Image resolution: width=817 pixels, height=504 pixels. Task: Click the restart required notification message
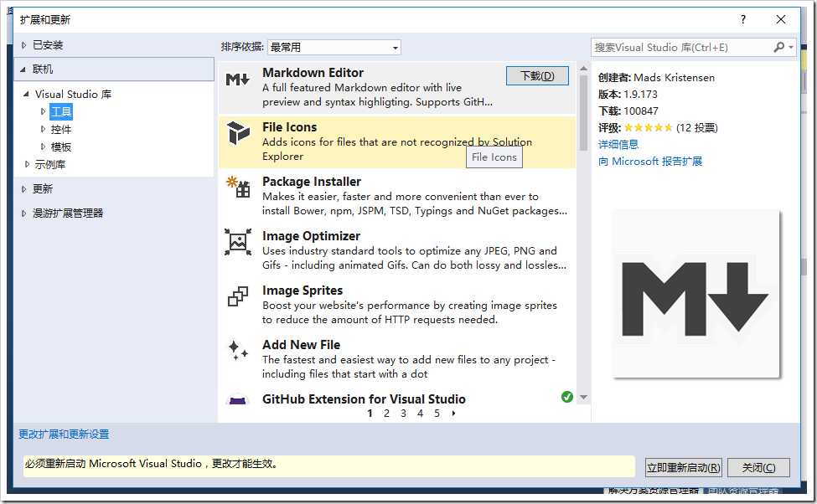pyautogui.click(x=329, y=466)
